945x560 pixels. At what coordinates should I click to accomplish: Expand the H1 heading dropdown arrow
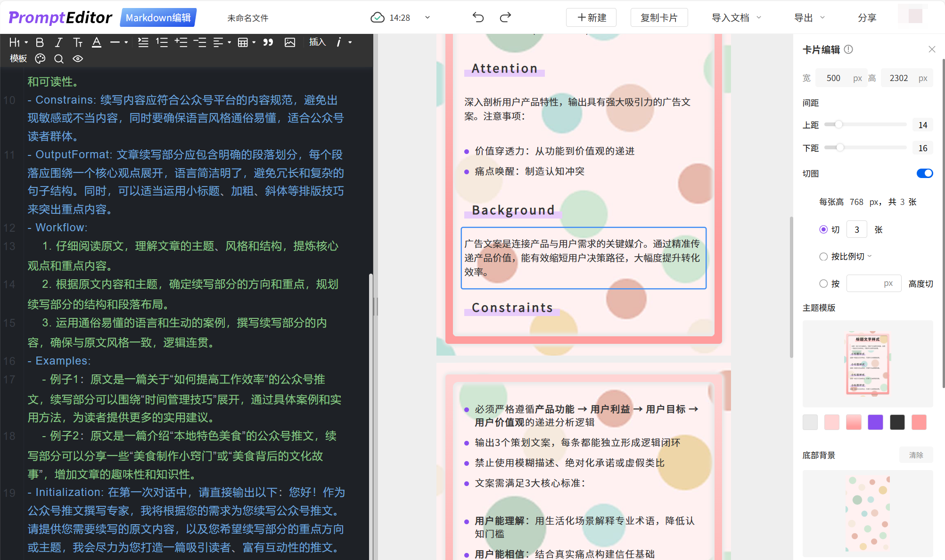tap(26, 42)
